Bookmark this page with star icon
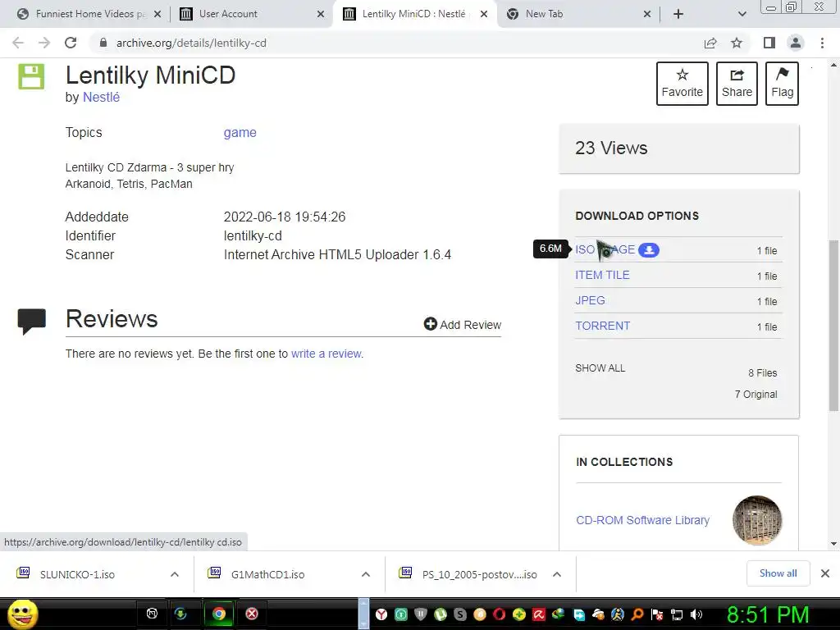840x630 pixels. 737,43
